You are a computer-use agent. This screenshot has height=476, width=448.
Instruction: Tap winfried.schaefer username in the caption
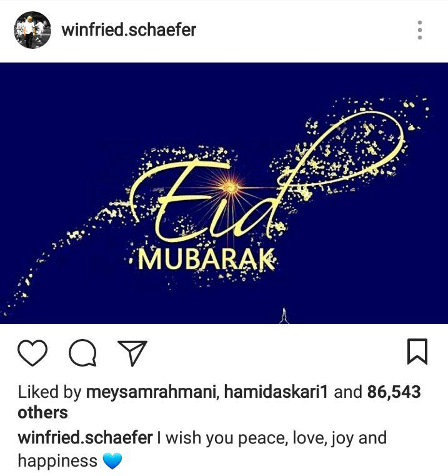point(85,438)
